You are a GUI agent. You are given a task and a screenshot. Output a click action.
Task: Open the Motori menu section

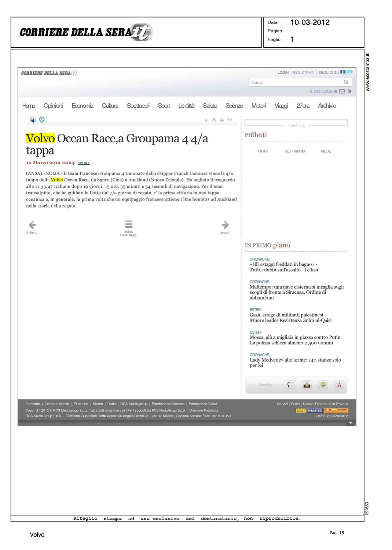[x=259, y=106]
